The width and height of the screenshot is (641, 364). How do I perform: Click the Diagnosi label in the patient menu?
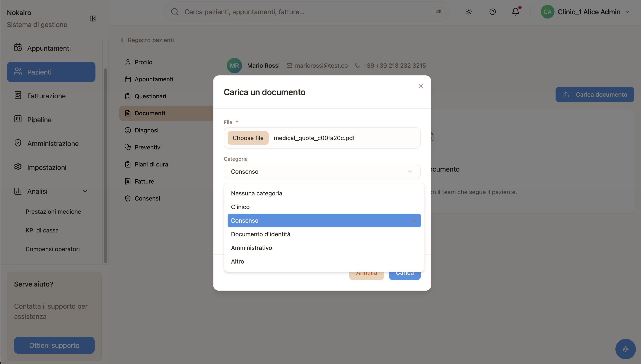click(146, 130)
